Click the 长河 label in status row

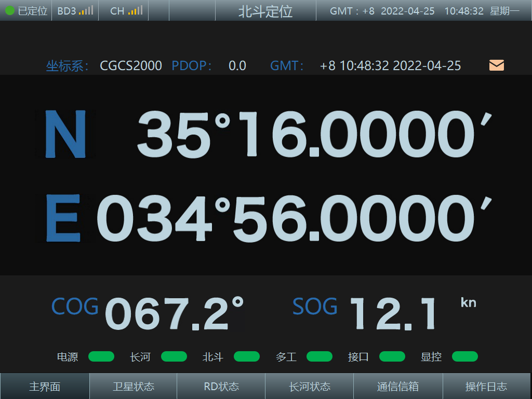coord(140,357)
